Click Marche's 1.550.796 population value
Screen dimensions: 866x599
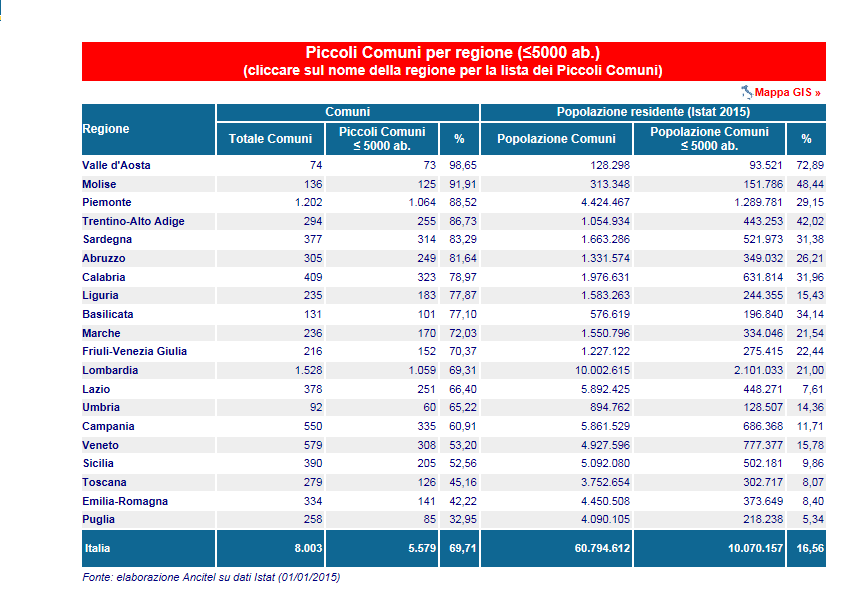[605, 333]
